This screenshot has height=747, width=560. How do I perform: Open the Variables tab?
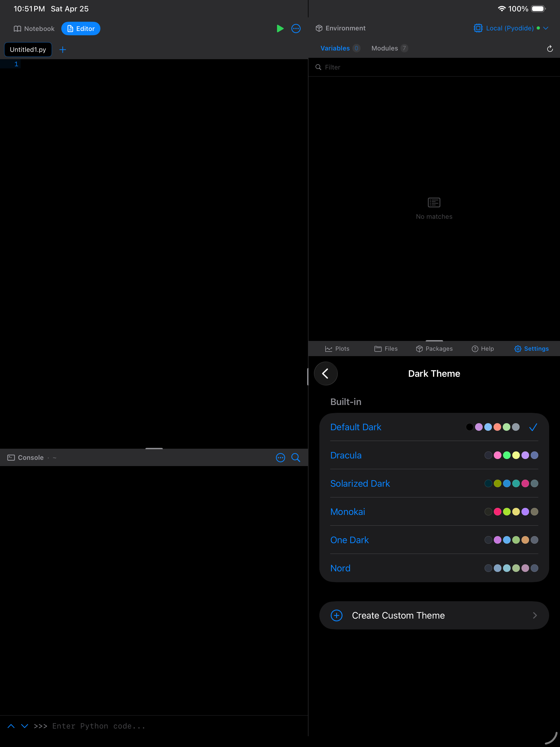pos(340,48)
